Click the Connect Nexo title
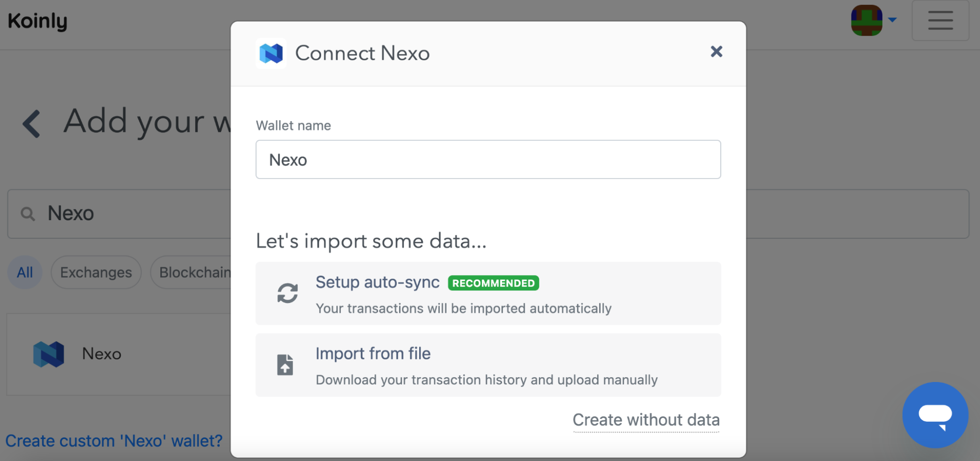Screen dimensions: 980x461 tap(362, 53)
